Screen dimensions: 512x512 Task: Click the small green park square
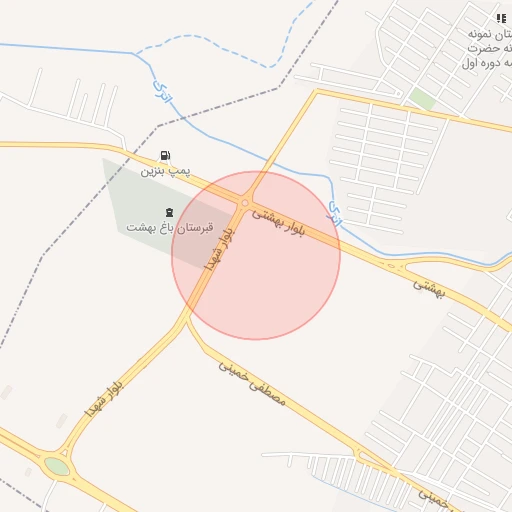[x=422, y=99]
